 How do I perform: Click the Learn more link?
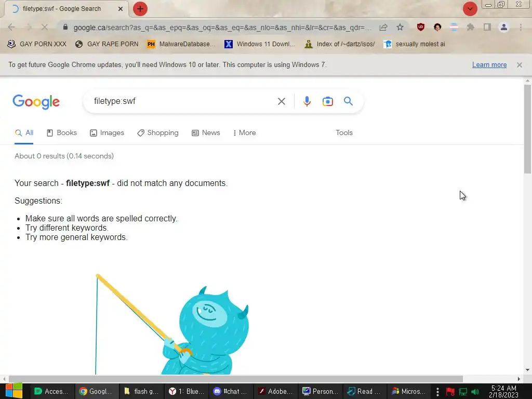[489, 65]
